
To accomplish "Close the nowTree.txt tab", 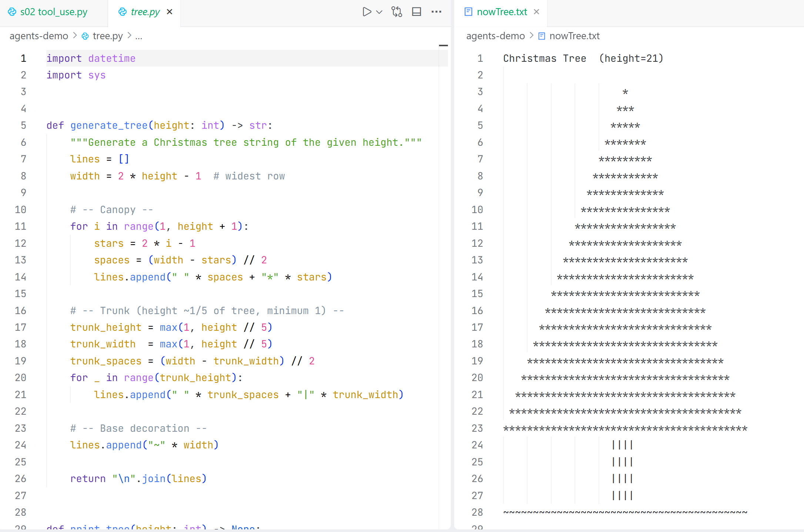I will pyautogui.click(x=536, y=12).
